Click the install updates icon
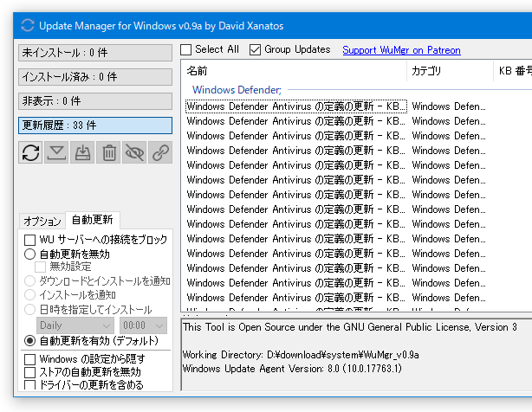The height and width of the screenshot is (412, 532). pyautogui.click(x=82, y=152)
